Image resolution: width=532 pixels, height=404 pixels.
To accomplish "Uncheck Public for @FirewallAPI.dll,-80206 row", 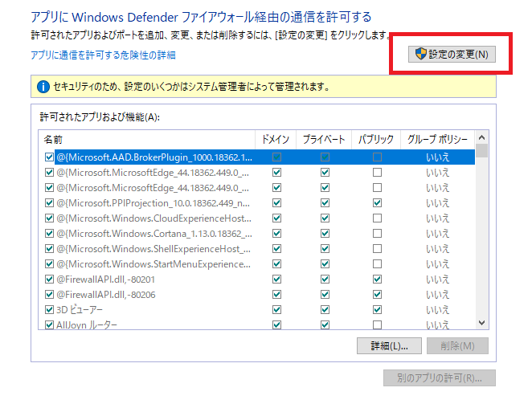I will pos(377,295).
